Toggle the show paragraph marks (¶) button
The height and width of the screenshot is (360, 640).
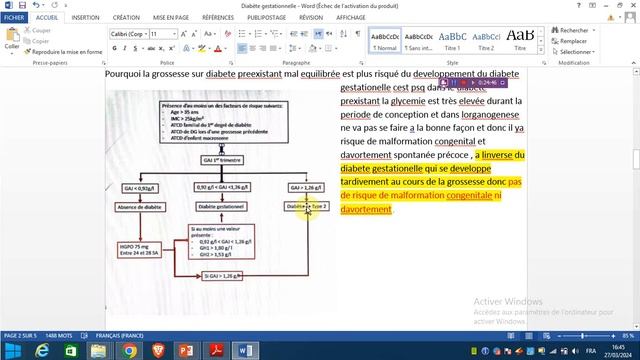[358, 34]
